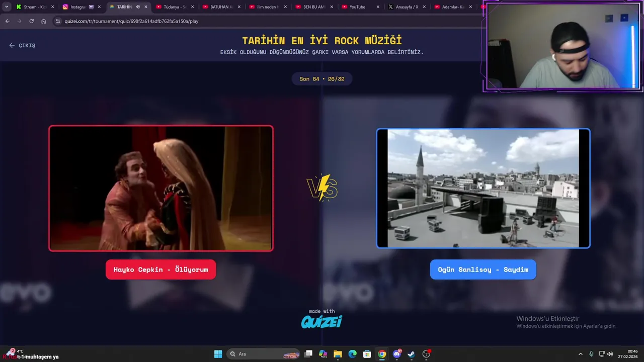This screenshot has width=644, height=362.
Task: Select the Ogün Sanlısoy video thumbnail
Action: 483,188
